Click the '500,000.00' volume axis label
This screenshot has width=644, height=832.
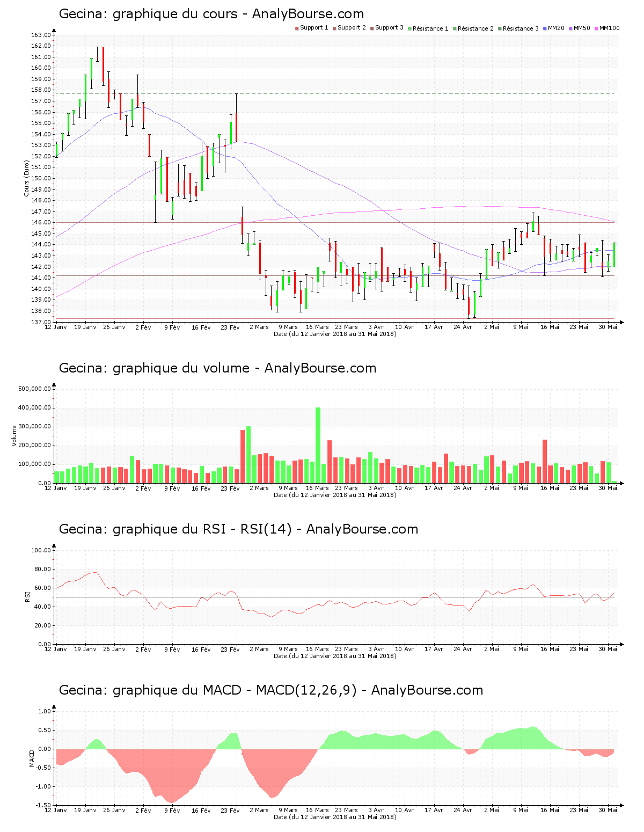[34, 389]
